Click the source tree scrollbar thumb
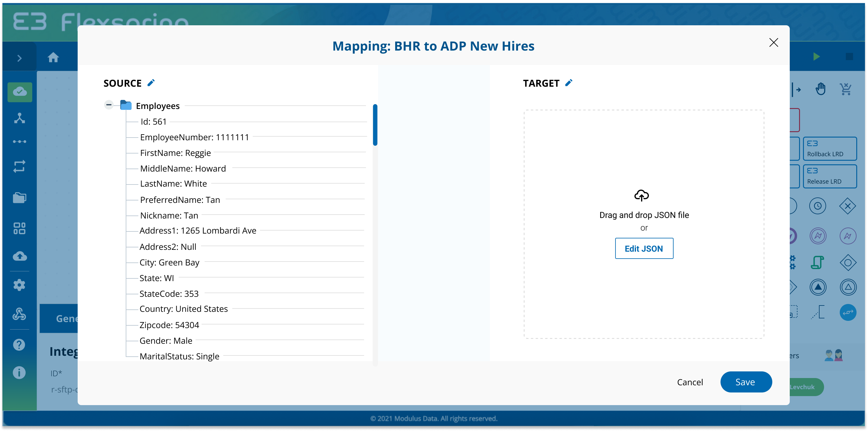This screenshot has width=868, height=431. tap(375, 125)
